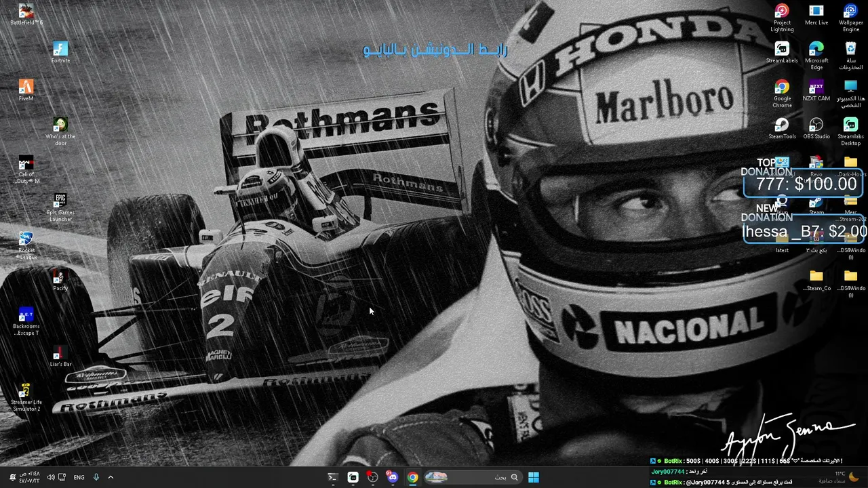The image size is (868, 488).
Task: Open taskbar clock and date
Action: click(30, 477)
